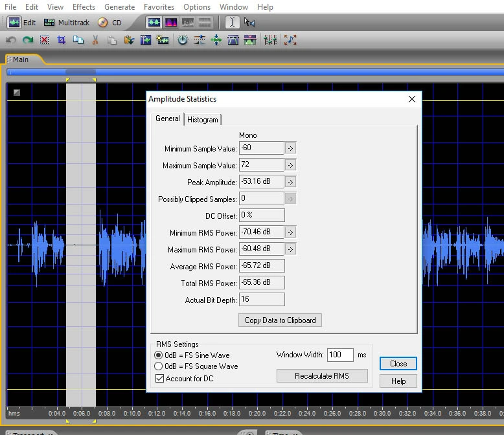Viewport: 504px width, 435px height.
Task: Open the Effects menu
Action: (84, 7)
